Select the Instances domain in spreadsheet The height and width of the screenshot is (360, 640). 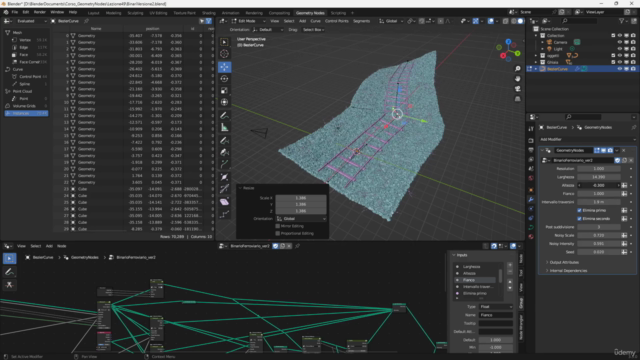26,113
